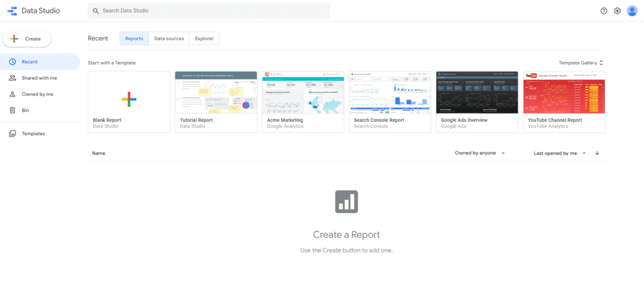Select the YouTube Channel Report template thumbnail
This screenshot has width=644, height=282.
coord(564,92)
